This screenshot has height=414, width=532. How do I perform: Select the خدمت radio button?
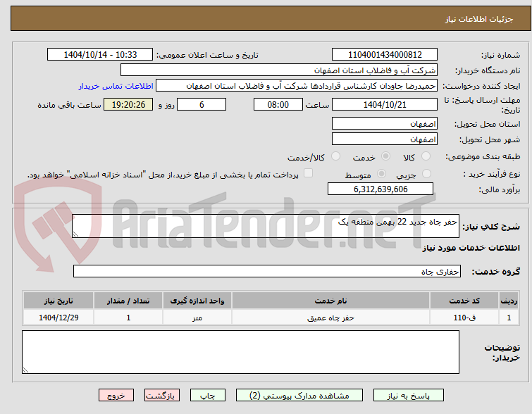pyautogui.click(x=385, y=156)
